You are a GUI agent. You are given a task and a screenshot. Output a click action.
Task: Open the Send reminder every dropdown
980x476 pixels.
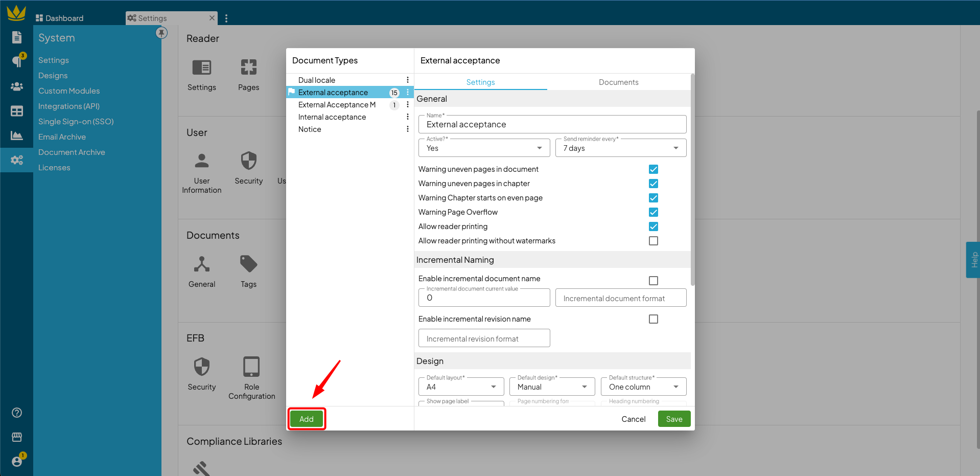point(620,148)
